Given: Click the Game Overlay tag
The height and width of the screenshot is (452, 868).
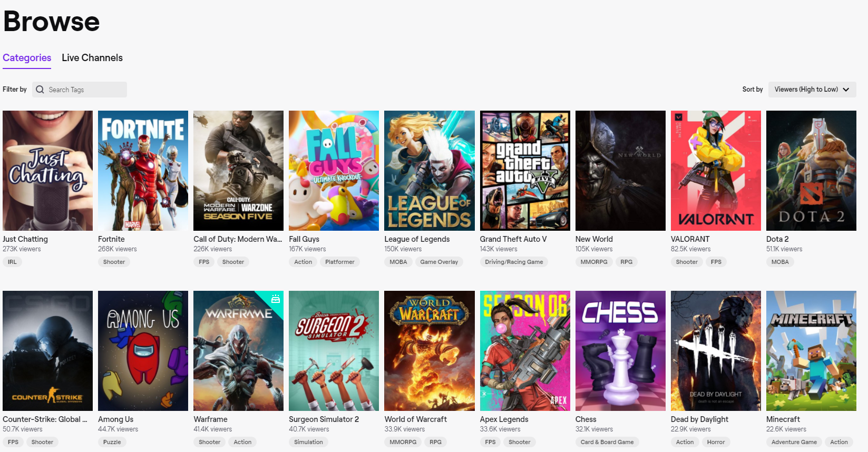Looking at the screenshot, I should pos(439,262).
